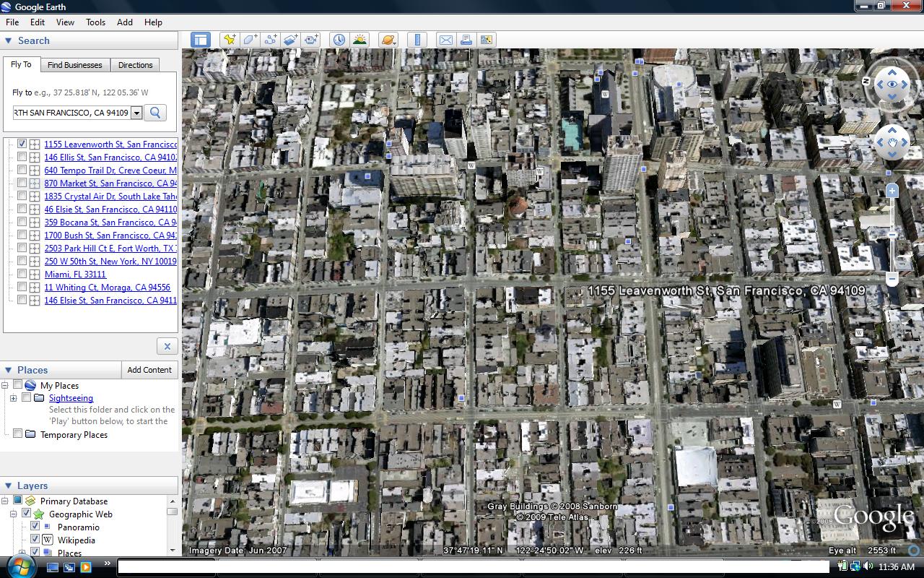This screenshot has height=578, width=924.
Task: Open the Edit menu
Action: [x=38, y=22]
